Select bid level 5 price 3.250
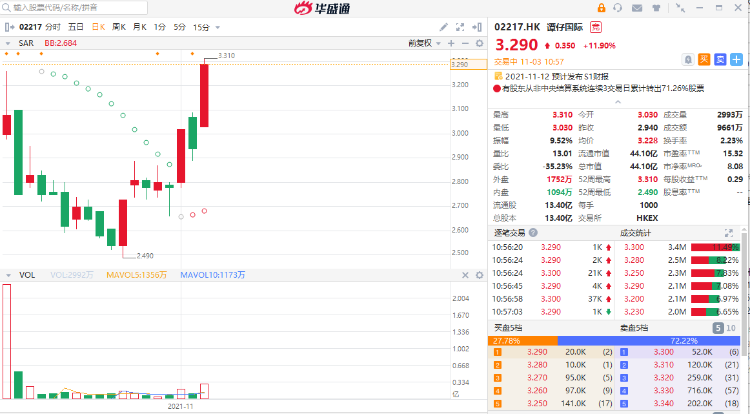This screenshot has height=414, width=750. [537, 403]
